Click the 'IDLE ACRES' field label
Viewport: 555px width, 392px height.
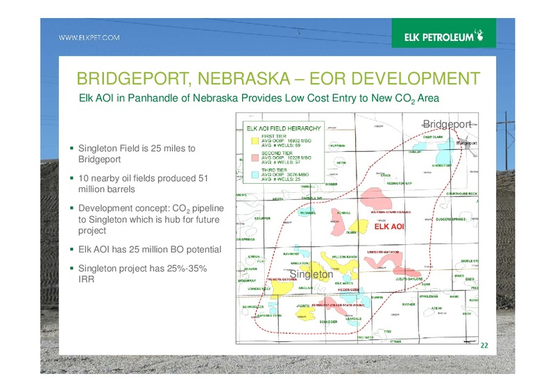(344, 283)
